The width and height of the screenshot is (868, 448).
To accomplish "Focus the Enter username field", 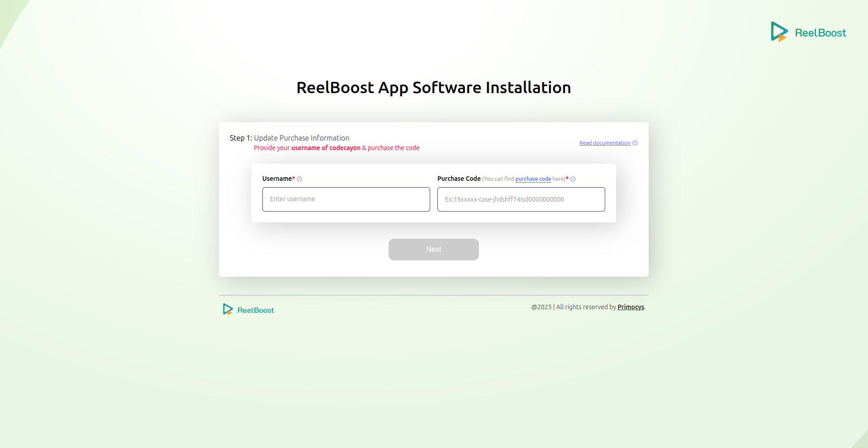I will tap(346, 199).
